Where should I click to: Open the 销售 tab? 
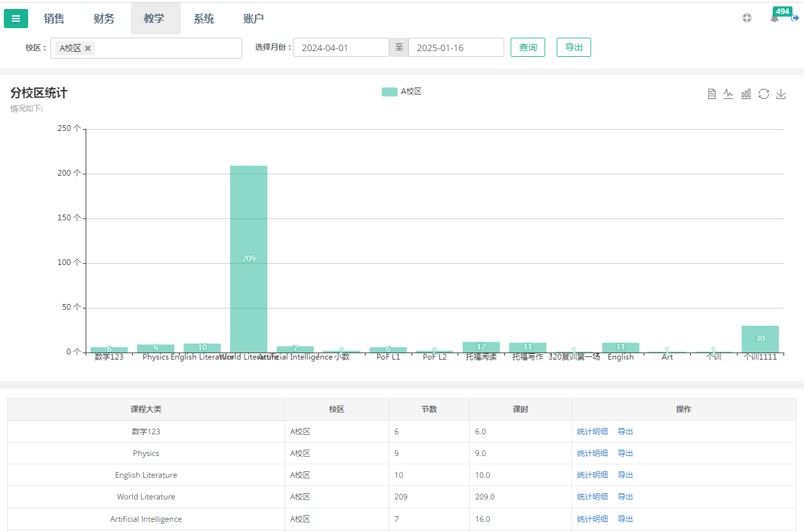(x=54, y=19)
